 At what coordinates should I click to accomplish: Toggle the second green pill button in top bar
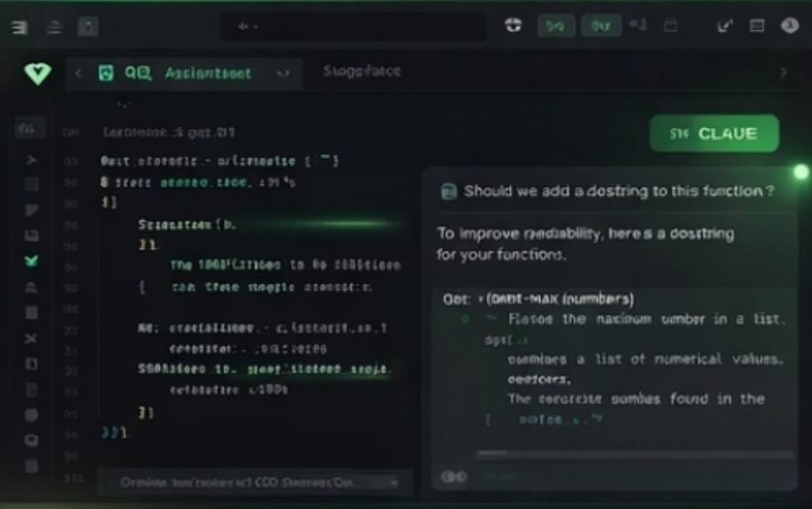pyautogui.click(x=600, y=26)
